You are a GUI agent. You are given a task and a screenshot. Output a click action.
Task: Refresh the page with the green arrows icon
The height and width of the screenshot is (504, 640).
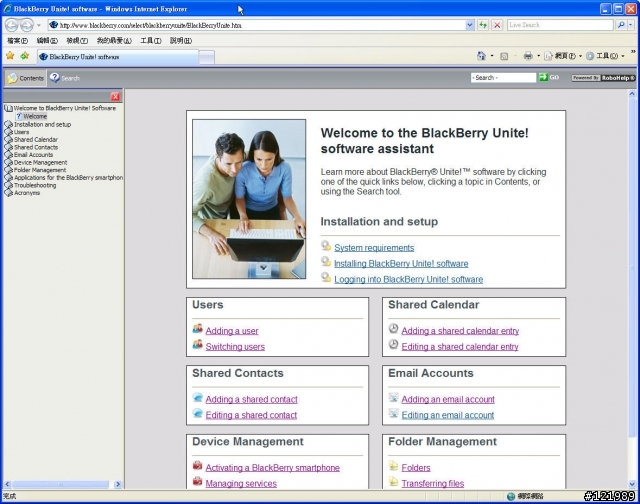(483, 25)
